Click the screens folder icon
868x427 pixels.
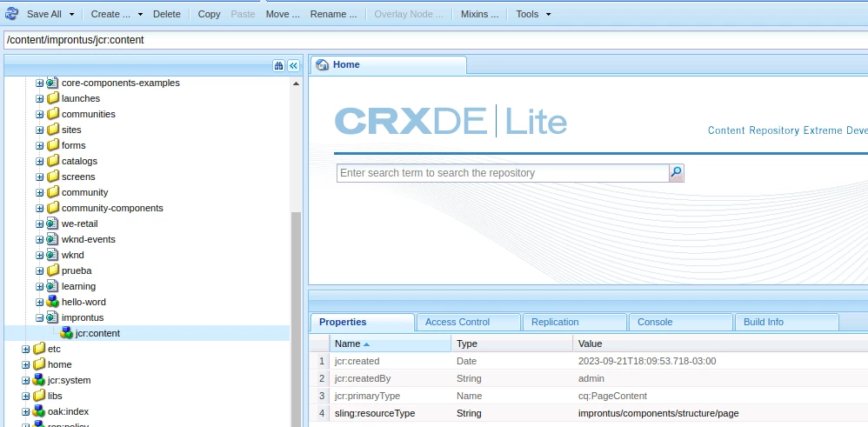52,177
